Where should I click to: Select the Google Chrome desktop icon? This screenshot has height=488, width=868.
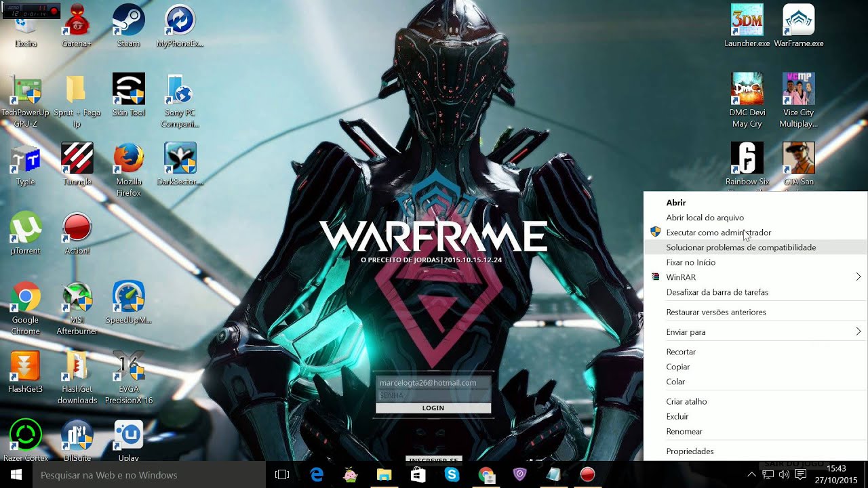(x=25, y=308)
